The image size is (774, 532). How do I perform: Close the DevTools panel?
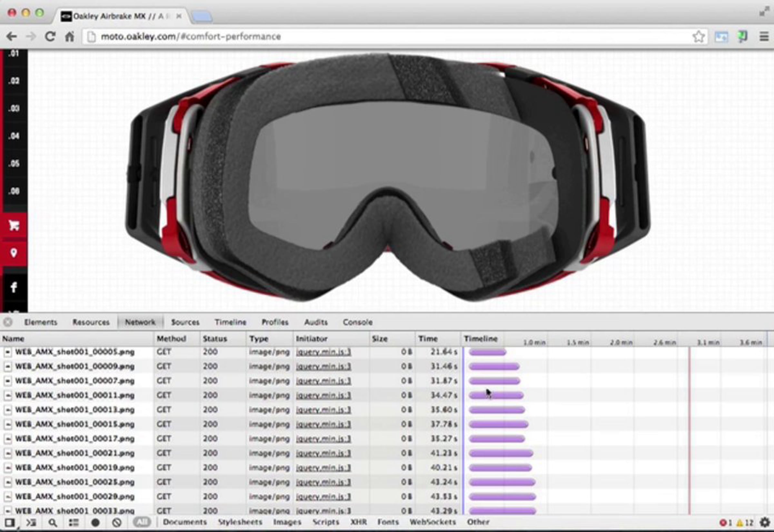click(x=8, y=322)
